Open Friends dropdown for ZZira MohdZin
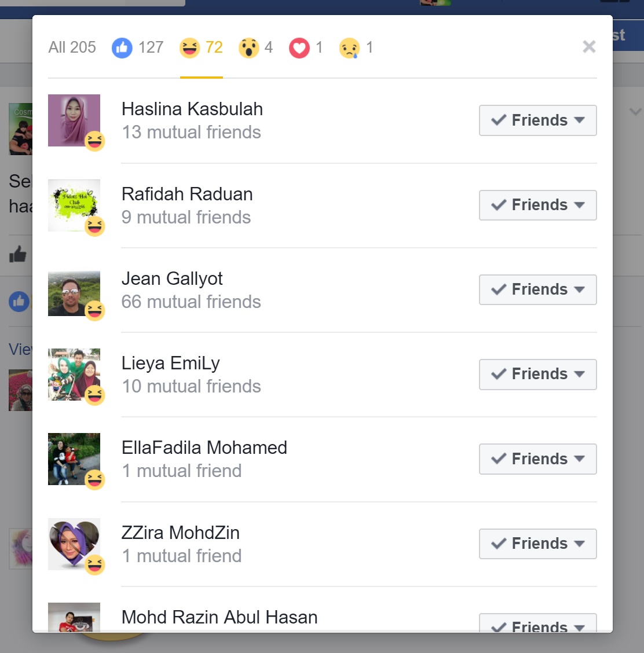 538,544
